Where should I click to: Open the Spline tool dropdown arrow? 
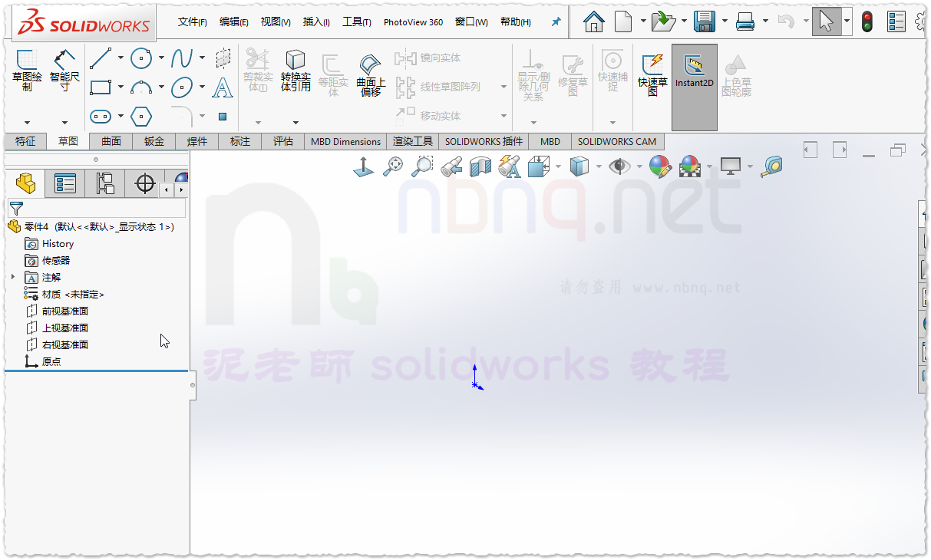tap(202, 58)
